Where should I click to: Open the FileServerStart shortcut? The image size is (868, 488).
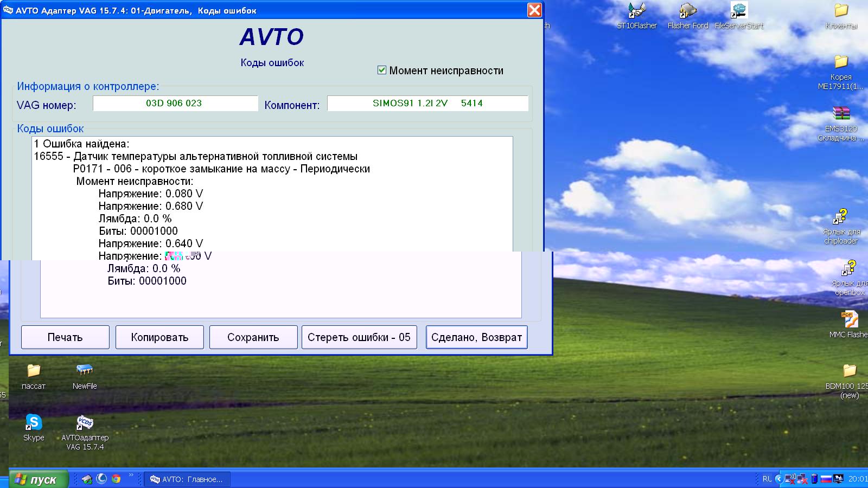(x=738, y=11)
